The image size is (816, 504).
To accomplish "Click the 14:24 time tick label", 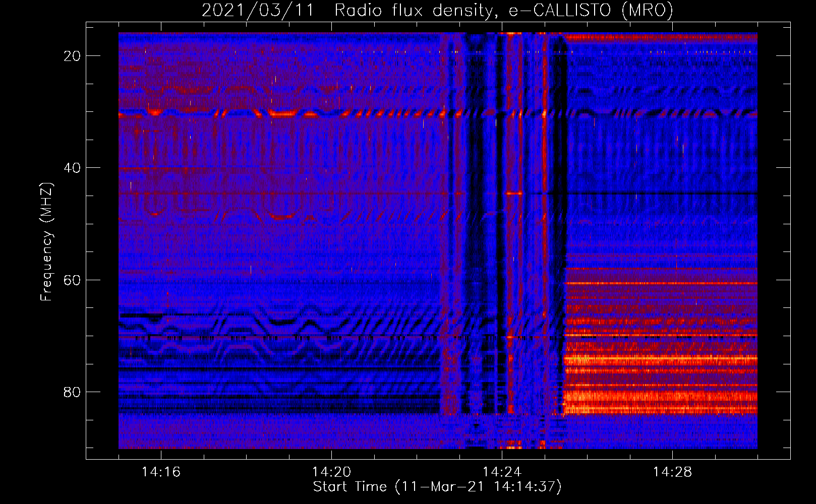I will point(502,472).
